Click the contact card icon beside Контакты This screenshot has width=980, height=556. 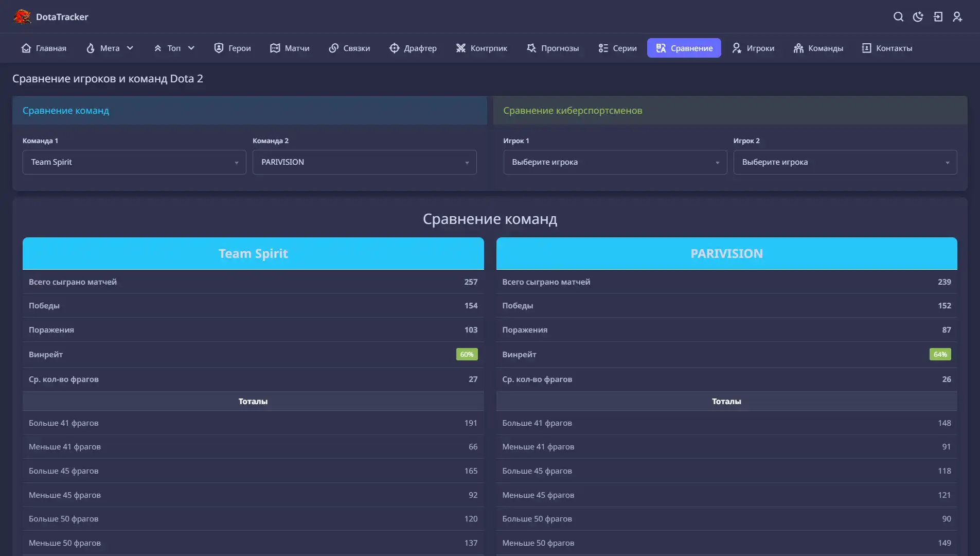point(867,48)
